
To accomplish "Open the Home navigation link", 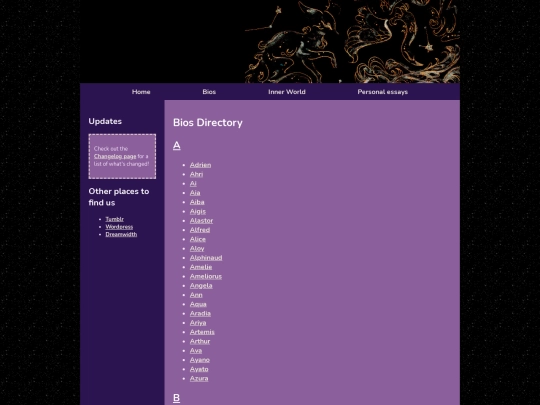I will (141, 92).
